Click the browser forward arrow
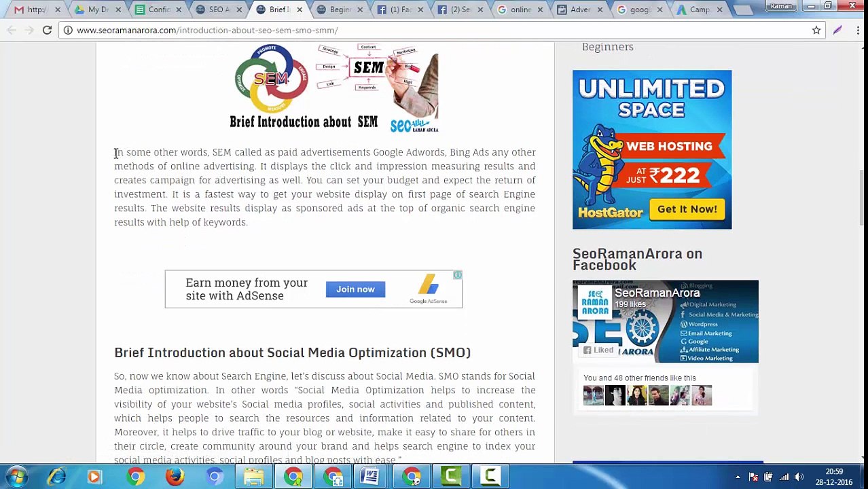The image size is (868, 489). (x=29, y=30)
